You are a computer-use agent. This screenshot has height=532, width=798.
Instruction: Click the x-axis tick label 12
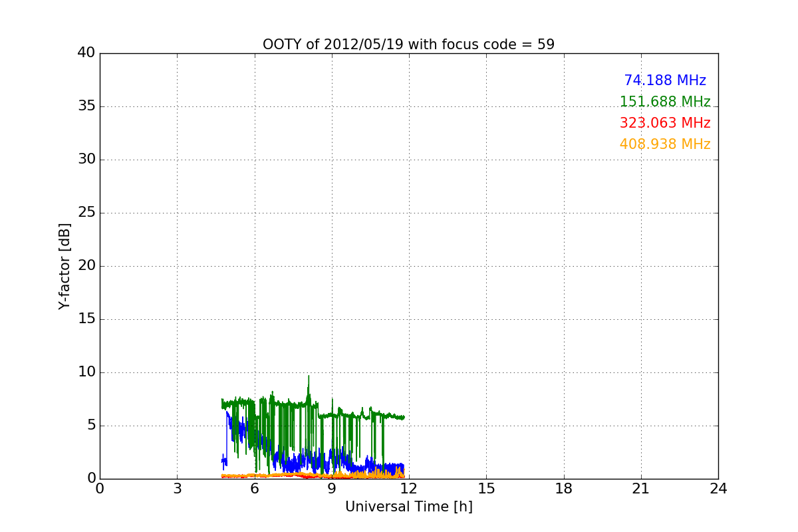409,488
